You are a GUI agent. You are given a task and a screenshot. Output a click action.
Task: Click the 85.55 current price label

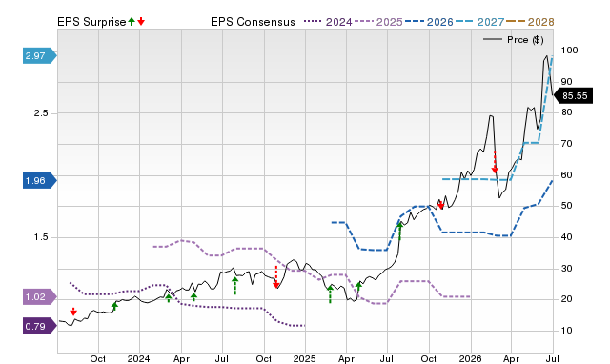[573, 95]
